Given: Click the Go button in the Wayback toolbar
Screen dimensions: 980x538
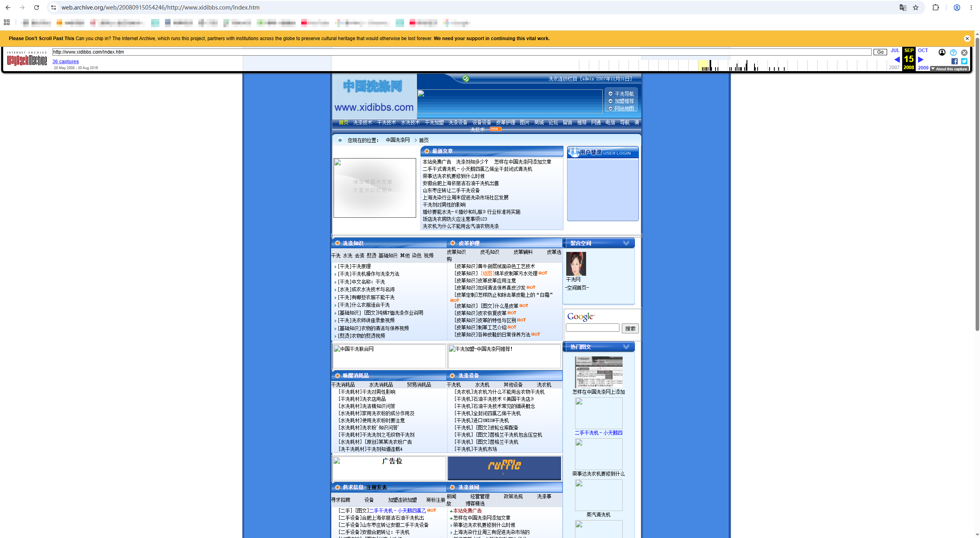Looking at the screenshot, I should (880, 52).
